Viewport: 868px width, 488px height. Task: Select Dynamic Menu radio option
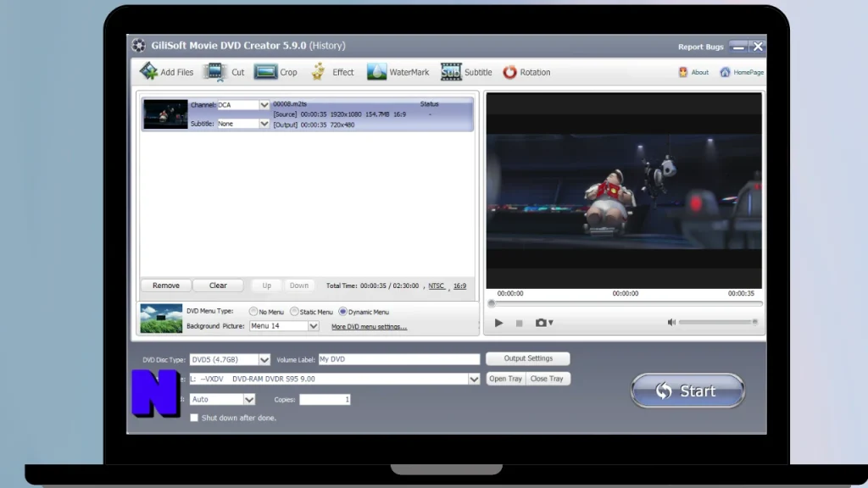[342, 312]
